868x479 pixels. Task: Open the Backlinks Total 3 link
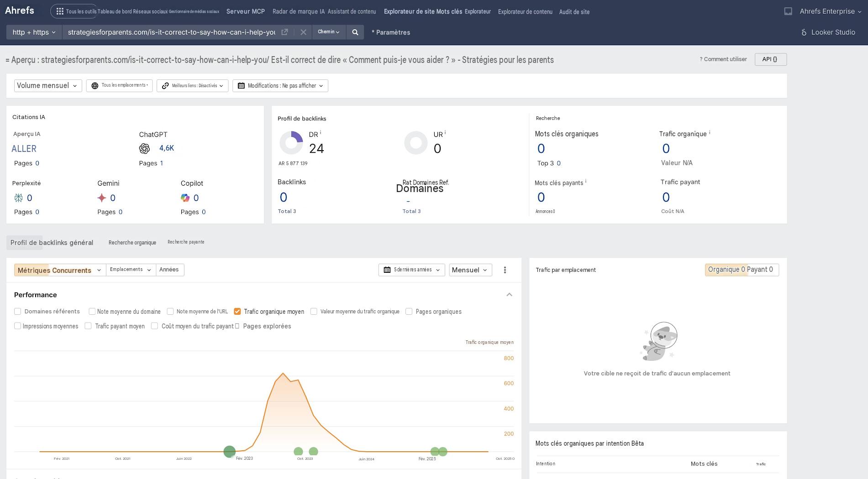[x=287, y=211]
